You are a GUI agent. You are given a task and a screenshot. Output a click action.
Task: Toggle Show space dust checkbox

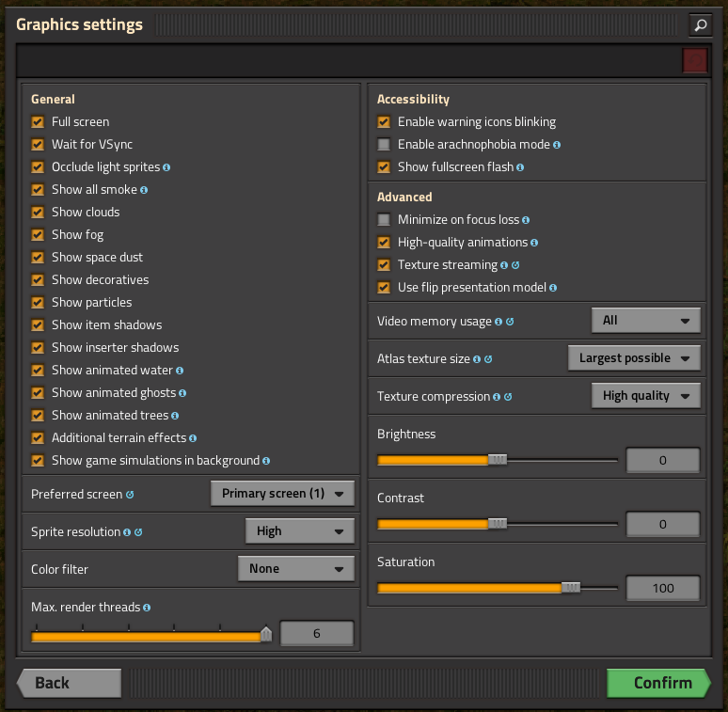[38, 258]
